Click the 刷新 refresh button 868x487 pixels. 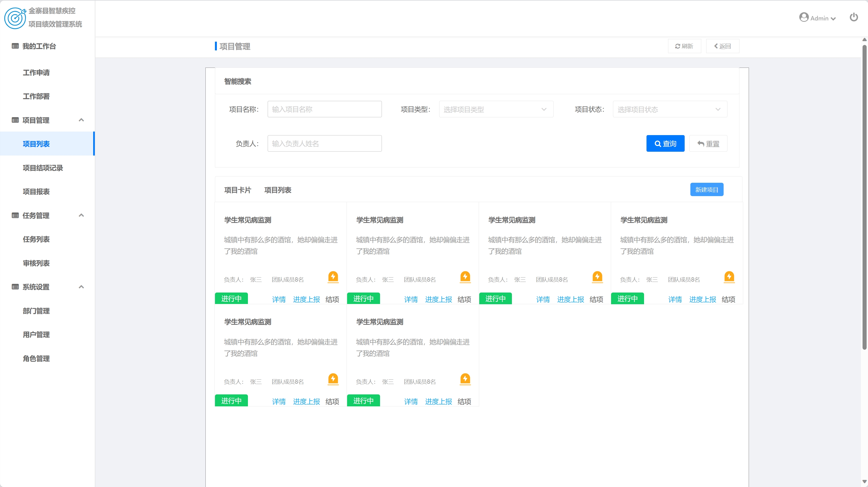[684, 46]
